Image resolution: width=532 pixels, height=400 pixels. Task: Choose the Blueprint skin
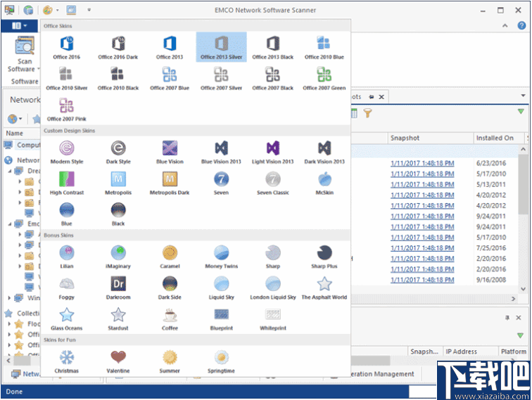point(221,318)
